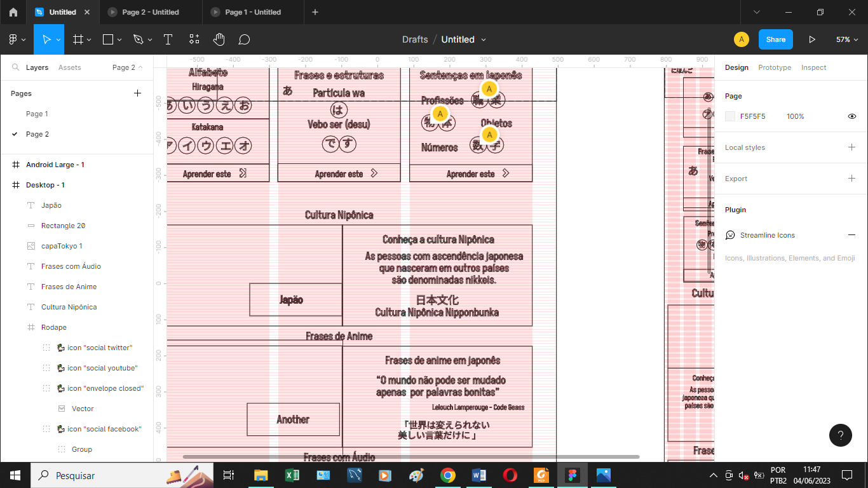Search layers with the magnifier icon

coord(15,67)
